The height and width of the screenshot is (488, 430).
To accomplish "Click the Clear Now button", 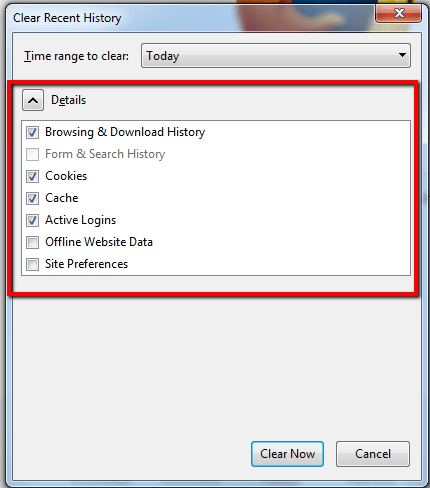I will pyautogui.click(x=287, y=454).
